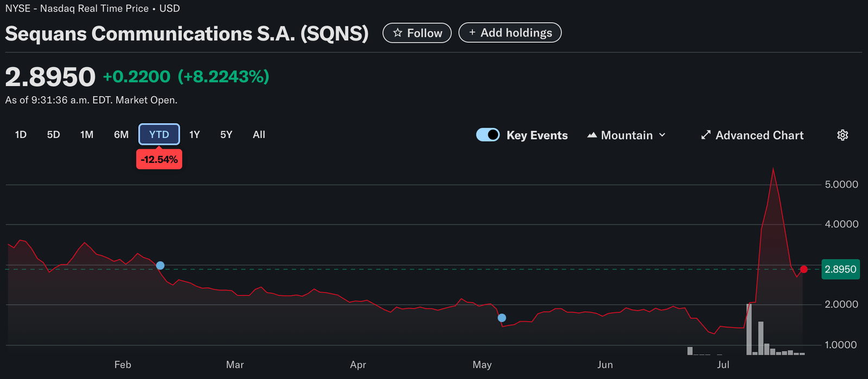The image size is (868, 379).
Task: Select the All time range
Action: pos(259,135)
